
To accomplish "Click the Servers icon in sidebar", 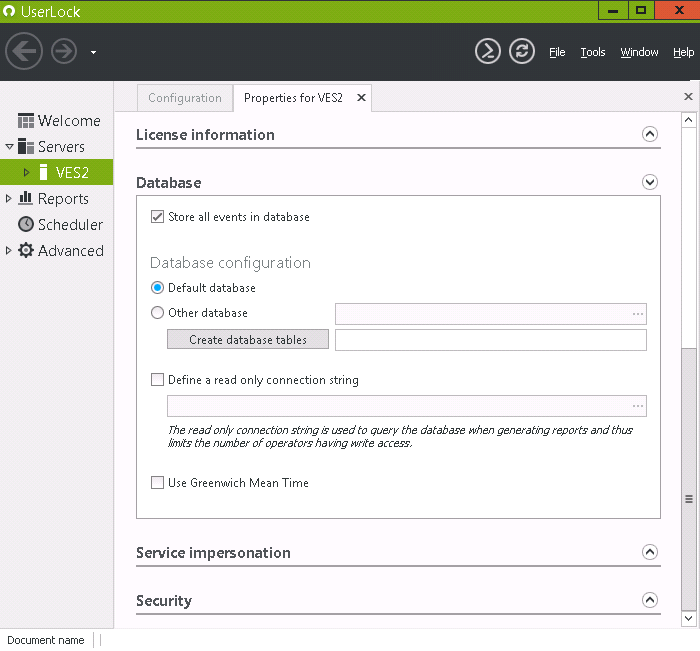I will click(25, 146).
